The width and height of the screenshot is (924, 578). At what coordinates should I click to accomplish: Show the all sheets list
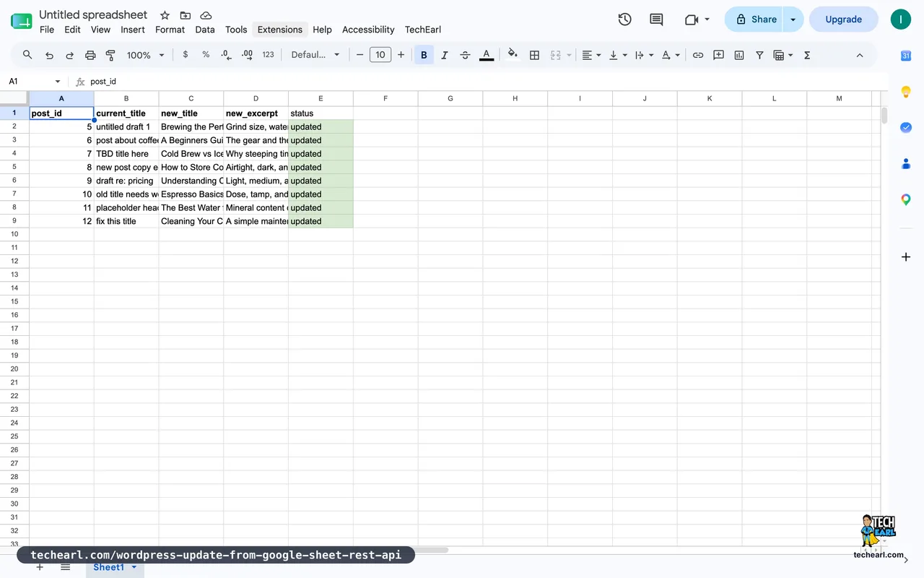click(65, 568)
